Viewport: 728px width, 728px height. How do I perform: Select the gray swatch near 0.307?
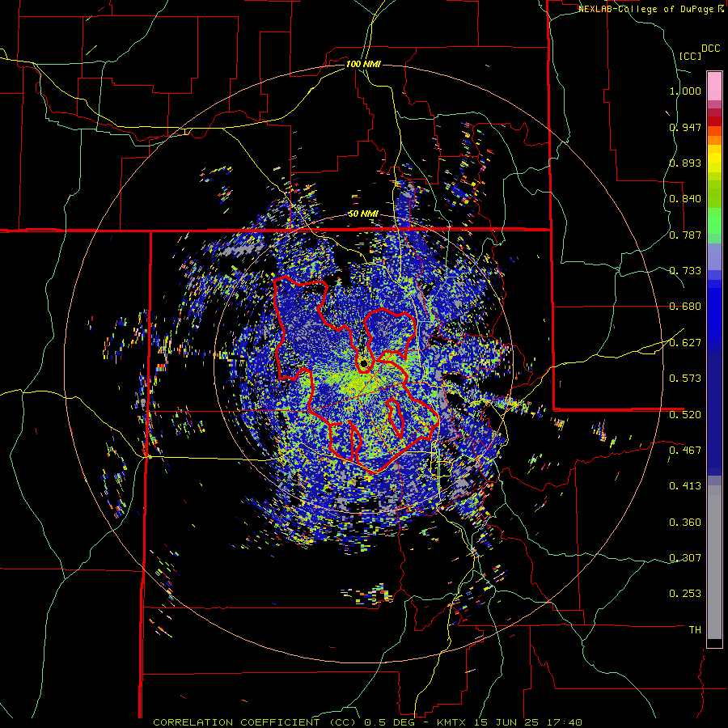click(x=714, y=561)
